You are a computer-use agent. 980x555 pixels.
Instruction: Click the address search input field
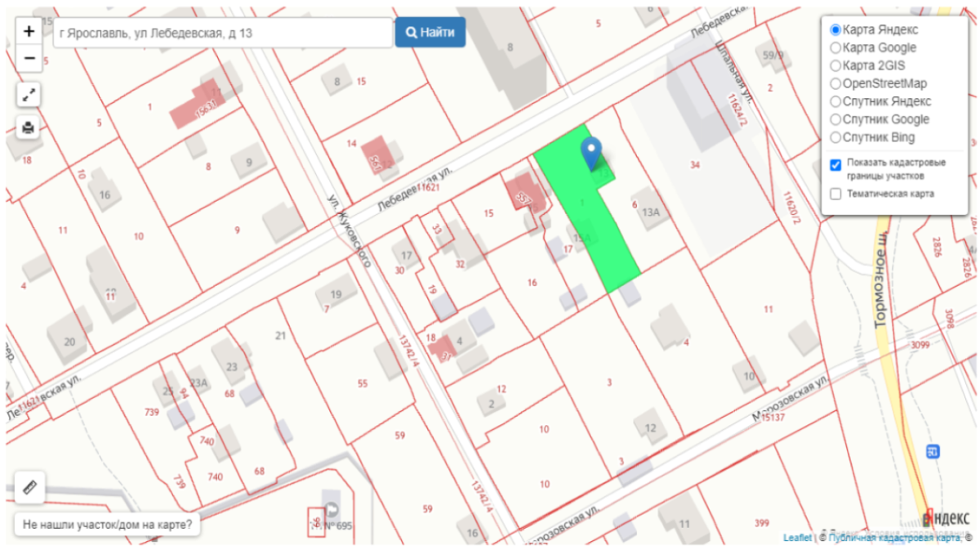[x=222, y=33]
